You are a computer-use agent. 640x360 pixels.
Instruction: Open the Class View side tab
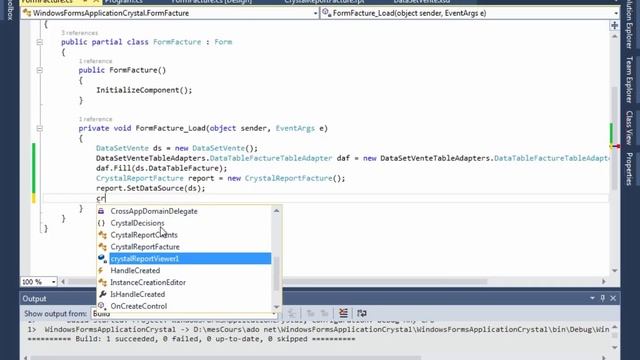629,127
